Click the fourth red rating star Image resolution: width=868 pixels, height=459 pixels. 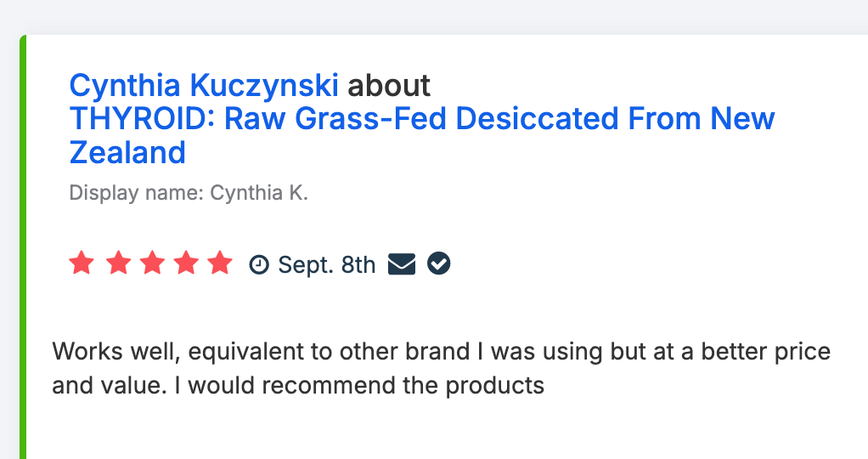coord(185,263)
